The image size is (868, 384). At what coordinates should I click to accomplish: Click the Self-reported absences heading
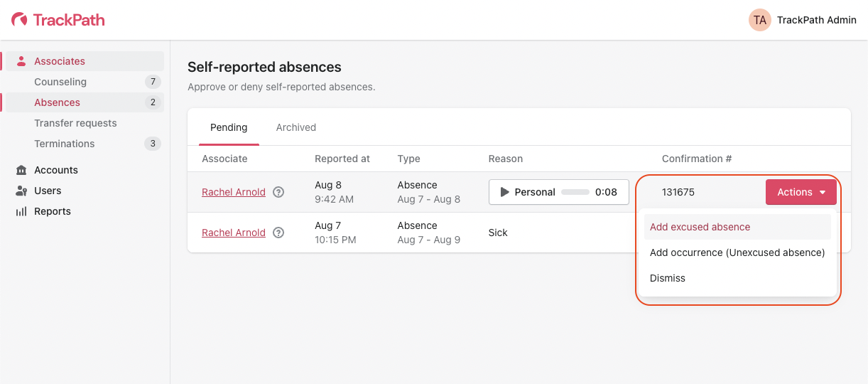pyautogui.click(x=264, y=67)
